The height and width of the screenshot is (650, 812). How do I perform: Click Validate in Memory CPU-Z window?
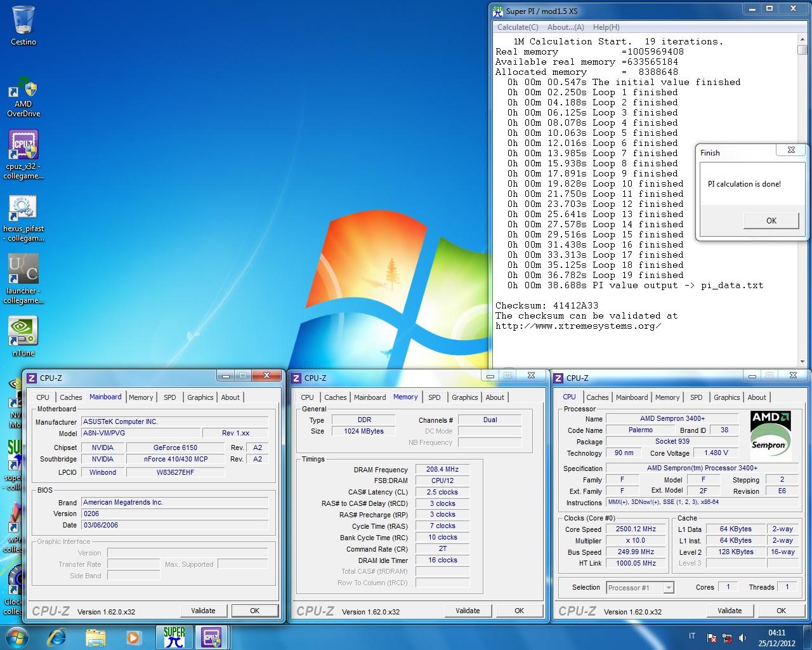point(468,611)
